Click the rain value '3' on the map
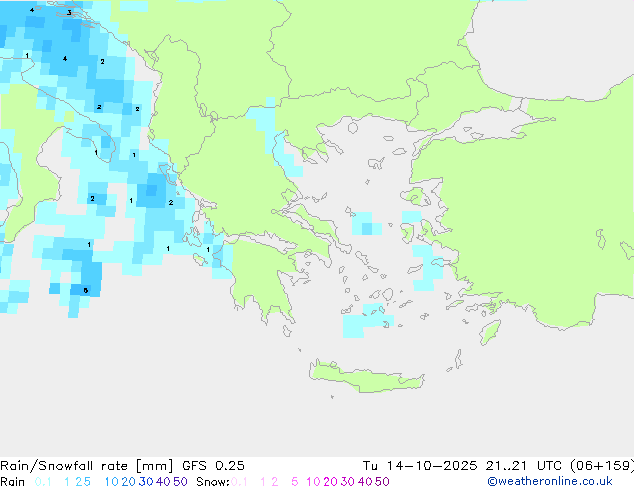This screenshot has width=634, height=490. click(x=69, y=13)
